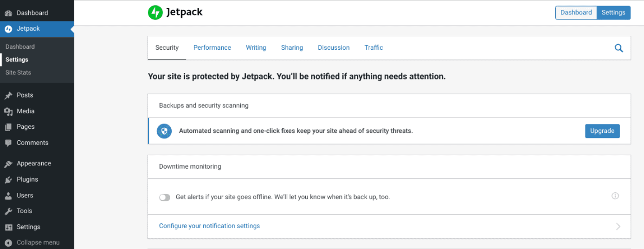This screenshot has height=249, width=644.
Task: Click the Collapse menu label
Action: 38,242
